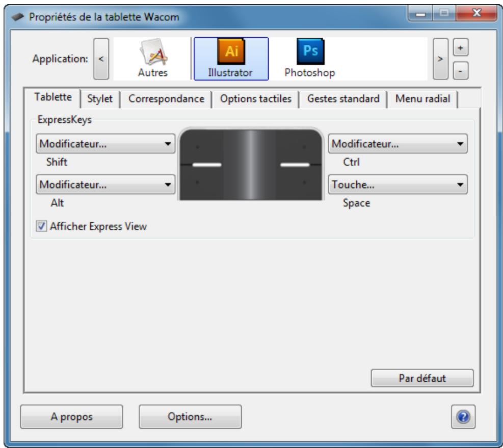The width and height of the screenshot is (503, 448).
Task: Click the blue help question mark icon
Action: coord(463,416)
